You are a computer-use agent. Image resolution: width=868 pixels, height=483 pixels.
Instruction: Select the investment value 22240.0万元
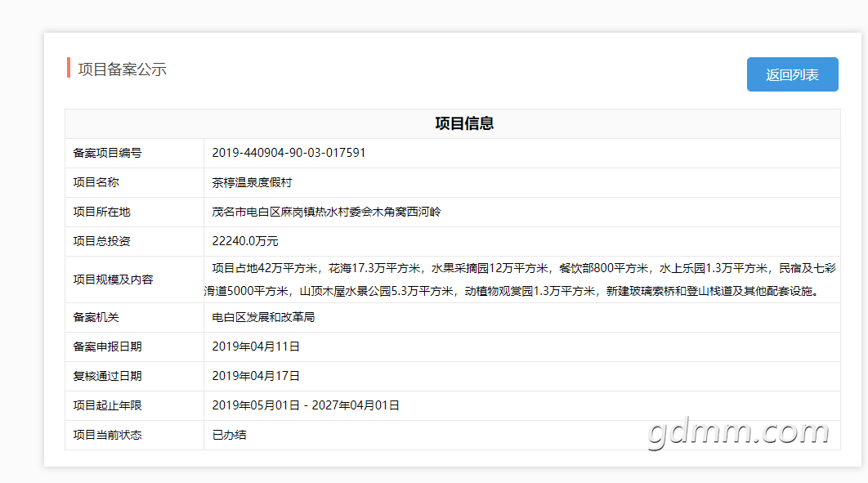click(x=245, y=241)
